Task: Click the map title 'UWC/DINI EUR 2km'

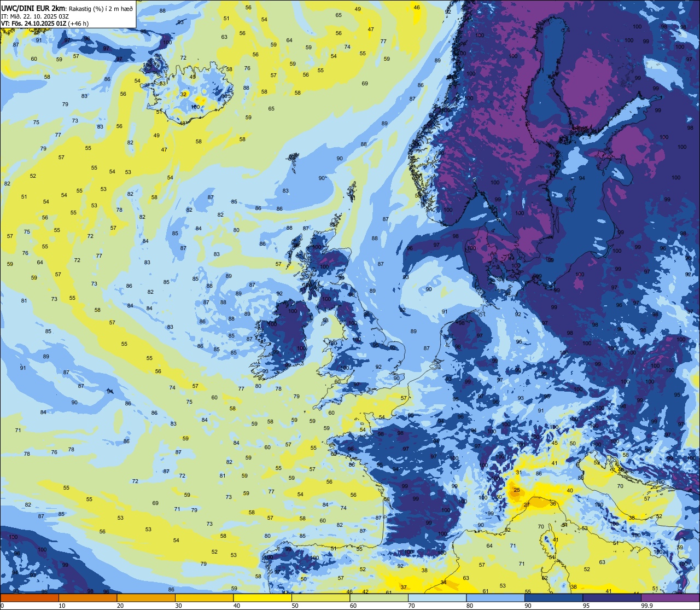Action: coord(33,8)
